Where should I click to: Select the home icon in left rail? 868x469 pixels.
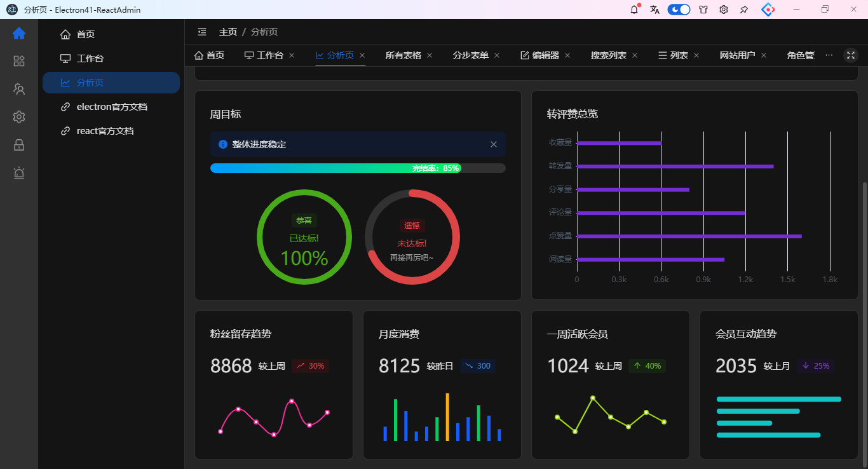19,34
